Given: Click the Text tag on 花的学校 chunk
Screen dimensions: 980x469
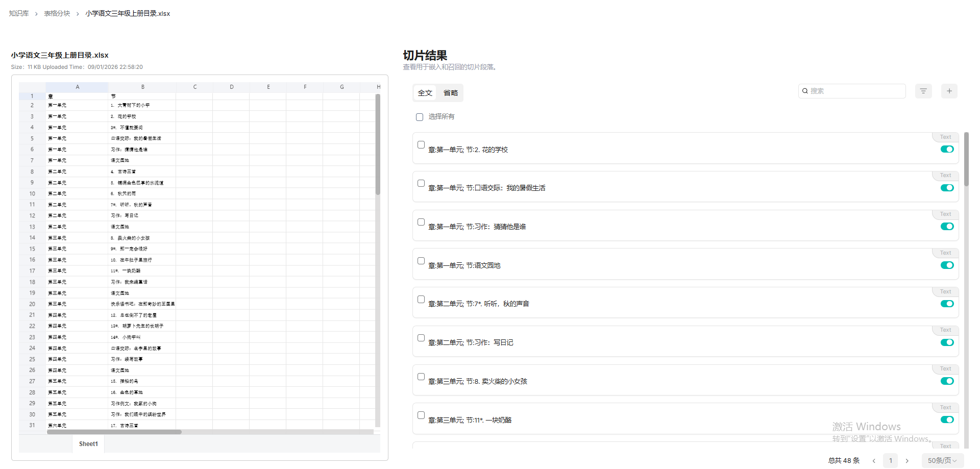Looking at the screenshot, I should (x=945, y=137).
